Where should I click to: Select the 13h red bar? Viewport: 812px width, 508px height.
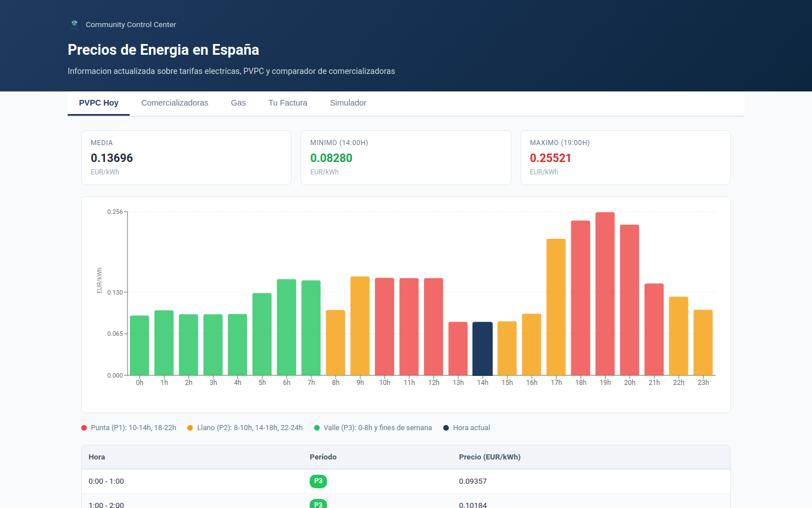point(458,348)
